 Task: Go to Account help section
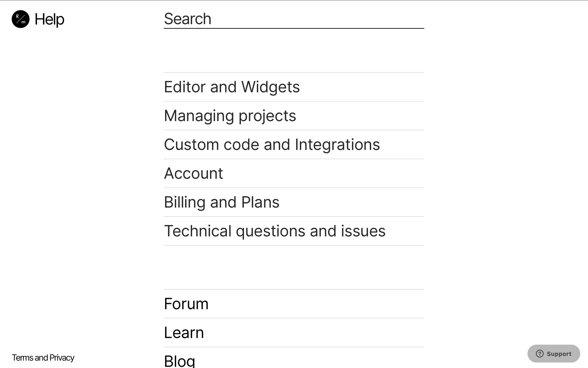coord(193,173)
